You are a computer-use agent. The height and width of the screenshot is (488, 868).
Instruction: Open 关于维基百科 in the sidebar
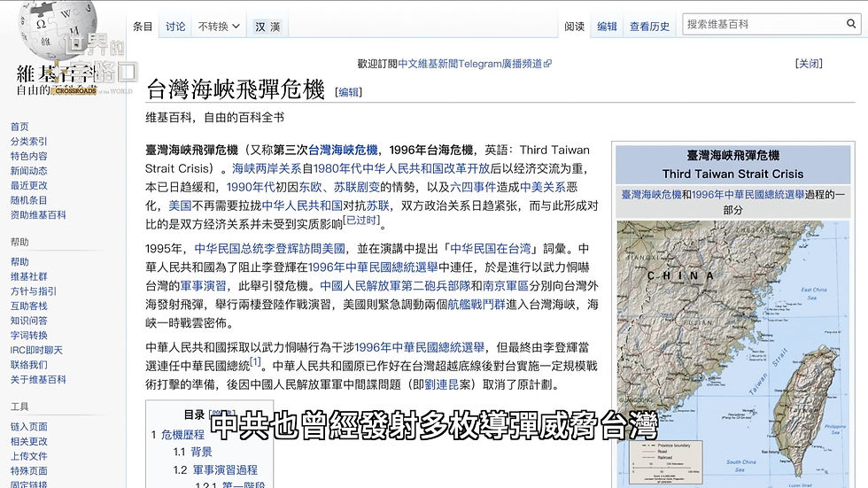38,380
